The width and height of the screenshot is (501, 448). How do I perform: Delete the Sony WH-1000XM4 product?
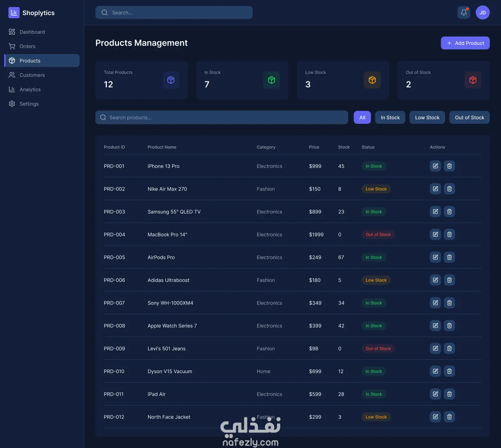[449, 303]
